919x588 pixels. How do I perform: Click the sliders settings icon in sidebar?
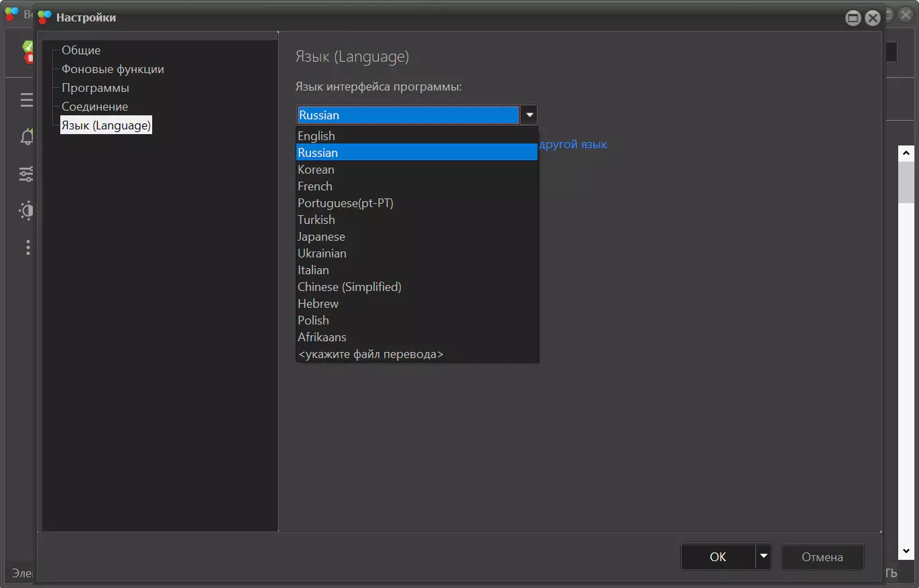(x=27, y=175)
